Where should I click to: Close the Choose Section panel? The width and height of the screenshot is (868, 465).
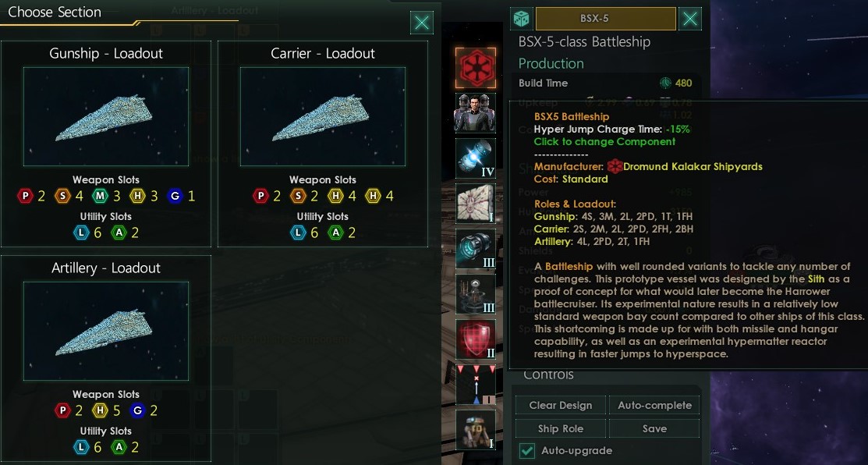(422, 23)
